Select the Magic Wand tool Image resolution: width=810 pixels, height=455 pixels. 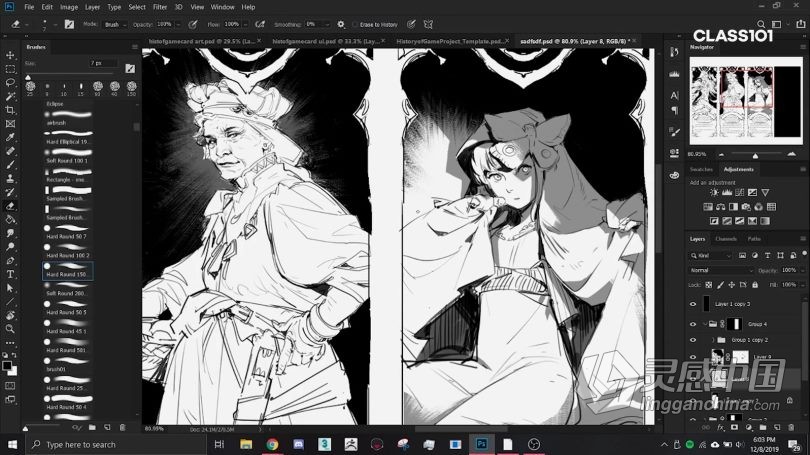click(10, 96)
